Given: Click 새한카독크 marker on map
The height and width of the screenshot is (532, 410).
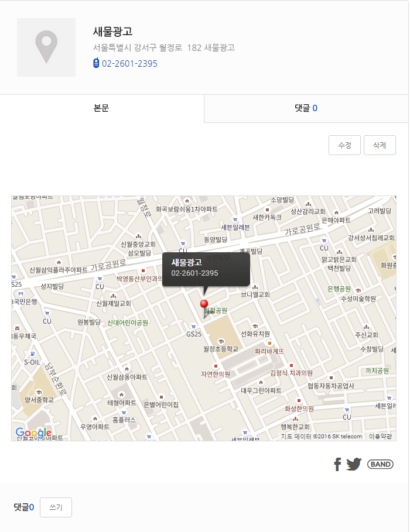Looking at the screenshot, I should (267, 210).
